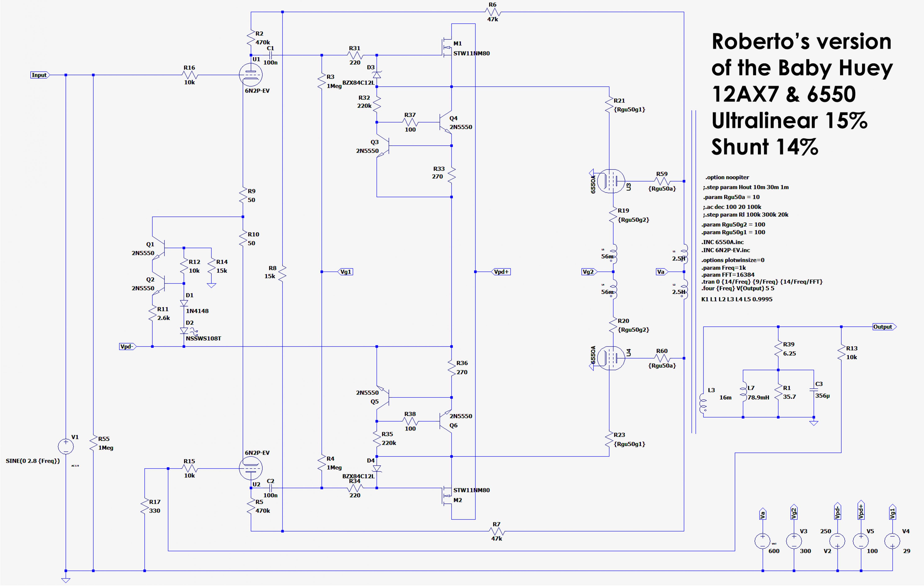This screenshot has height=586, width=924.
Task: Click the Va net label by the 2.5H windings
Action: (662, 271)
